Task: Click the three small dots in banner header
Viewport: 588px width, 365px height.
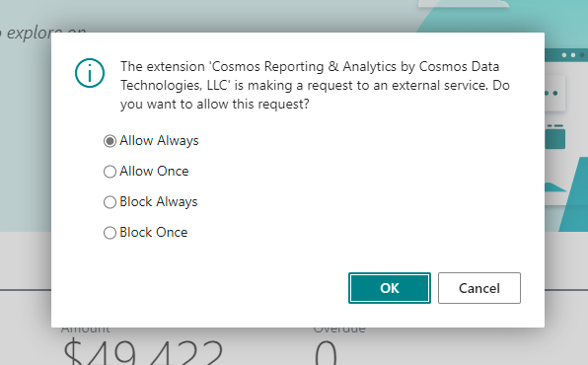Action: click(x=573, y=55)
